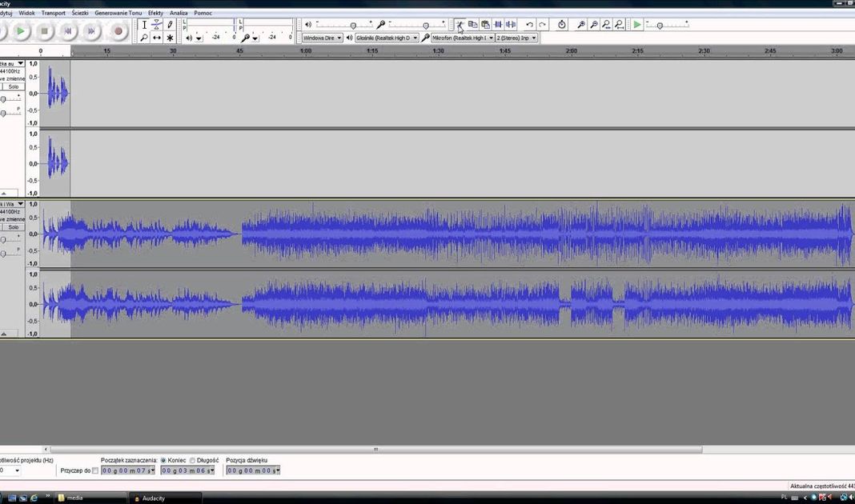Viewport: 855px width, 504px height.
Task: Enable the Przyczep do checkbox
Action: [95, 470]
